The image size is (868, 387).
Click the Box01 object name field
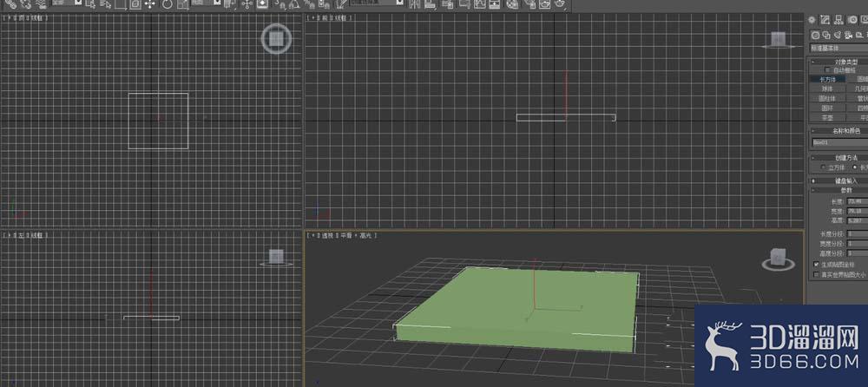(x=838, y=141)
